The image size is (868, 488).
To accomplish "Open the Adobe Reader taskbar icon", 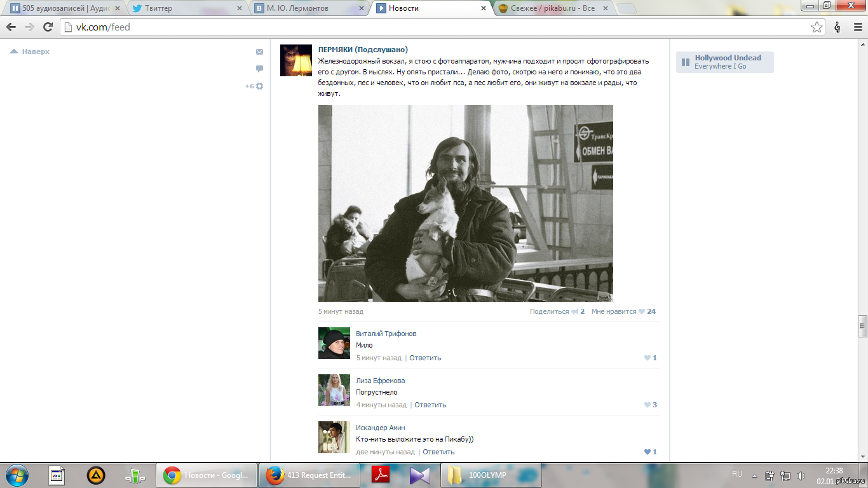I will coord(381,475).
